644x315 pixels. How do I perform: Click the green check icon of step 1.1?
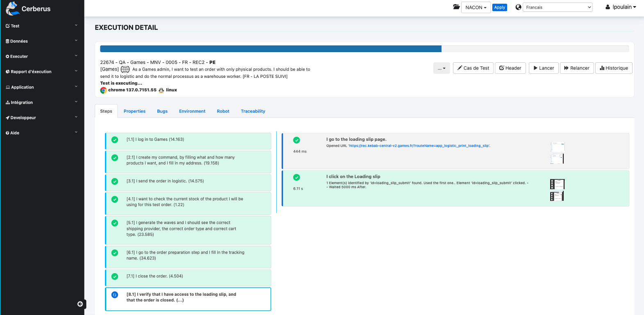(115, 140)
